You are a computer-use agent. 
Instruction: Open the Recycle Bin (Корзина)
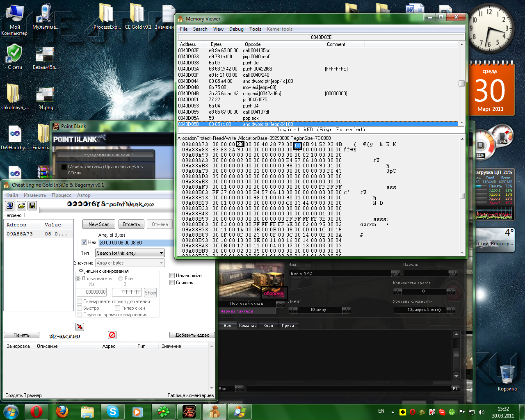point(507,377)
